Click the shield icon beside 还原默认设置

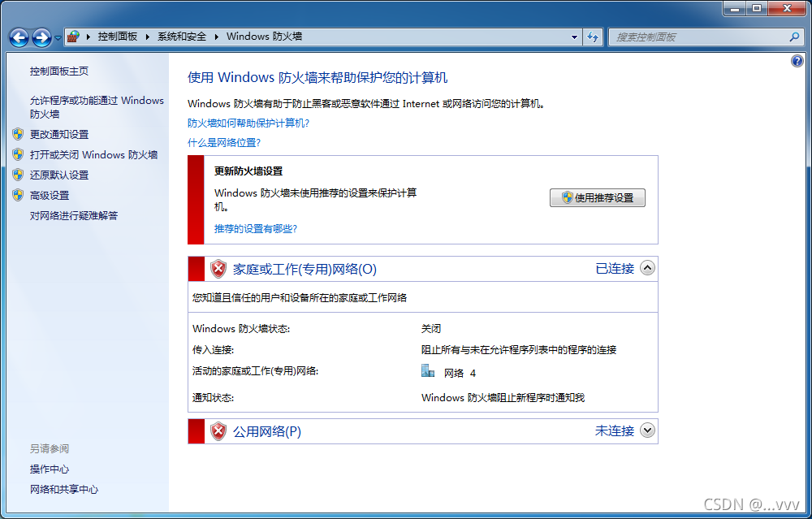18,175
